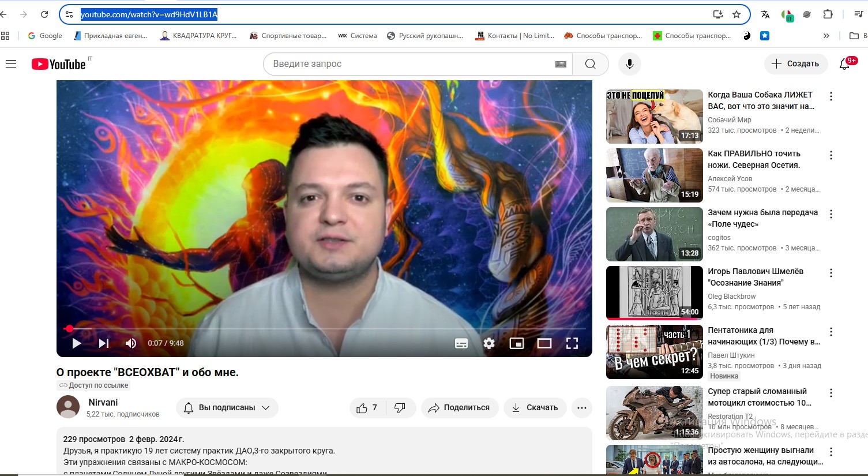The height and width of the screenshot is (476, 868).
Task: Dislike the video with thumbs down
Action: coord(400,408)
